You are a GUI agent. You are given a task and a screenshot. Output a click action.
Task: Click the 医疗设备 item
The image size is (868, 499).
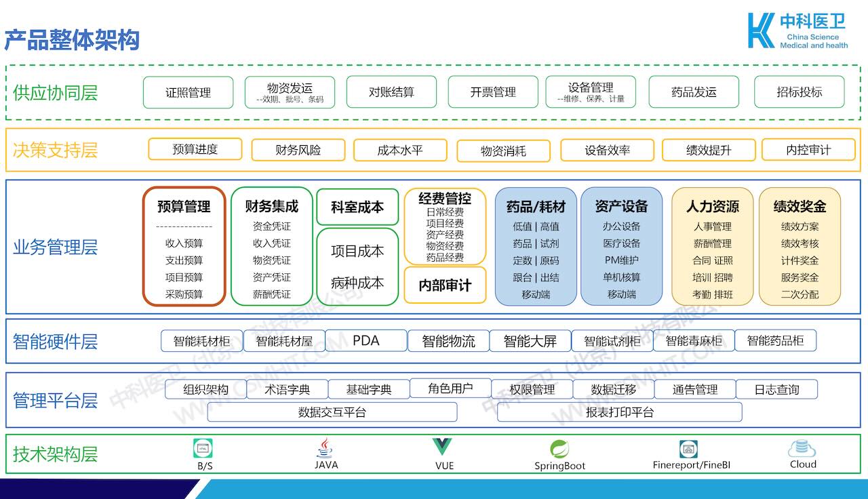tap(621, 243)
